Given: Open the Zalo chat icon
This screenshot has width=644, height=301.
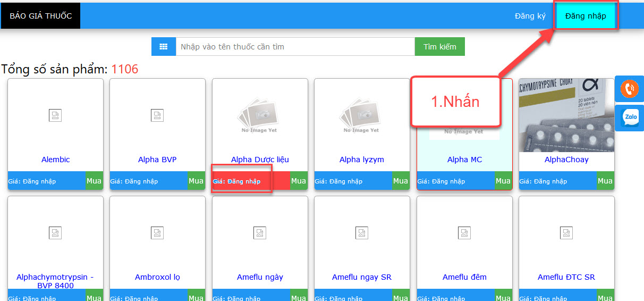Looking at the screenshot, I should (x=630, y=118).
